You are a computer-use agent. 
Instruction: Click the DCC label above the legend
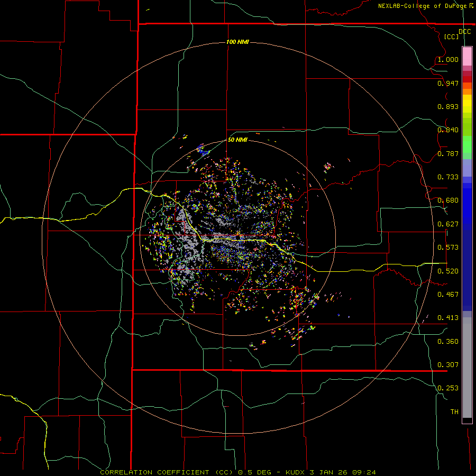(x=465, y=32)
